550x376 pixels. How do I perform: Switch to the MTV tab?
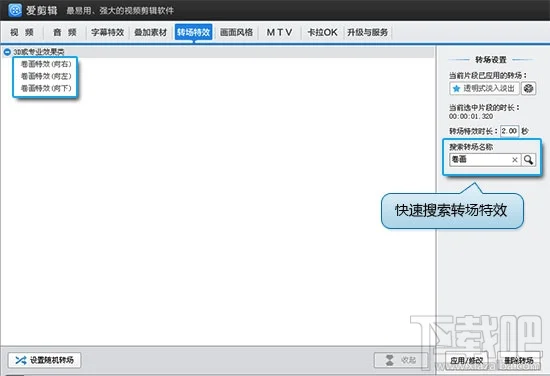pyautogui.click(x=279, y=32)
